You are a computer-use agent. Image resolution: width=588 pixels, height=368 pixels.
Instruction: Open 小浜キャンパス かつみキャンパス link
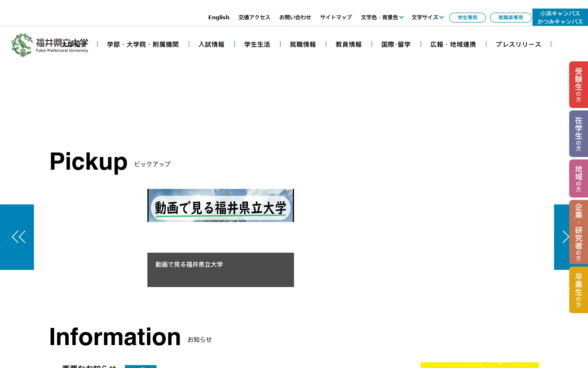pos(560,17)
